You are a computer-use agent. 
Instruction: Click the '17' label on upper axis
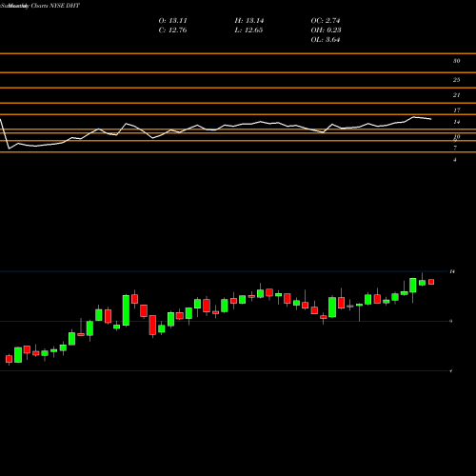[456, 110]
